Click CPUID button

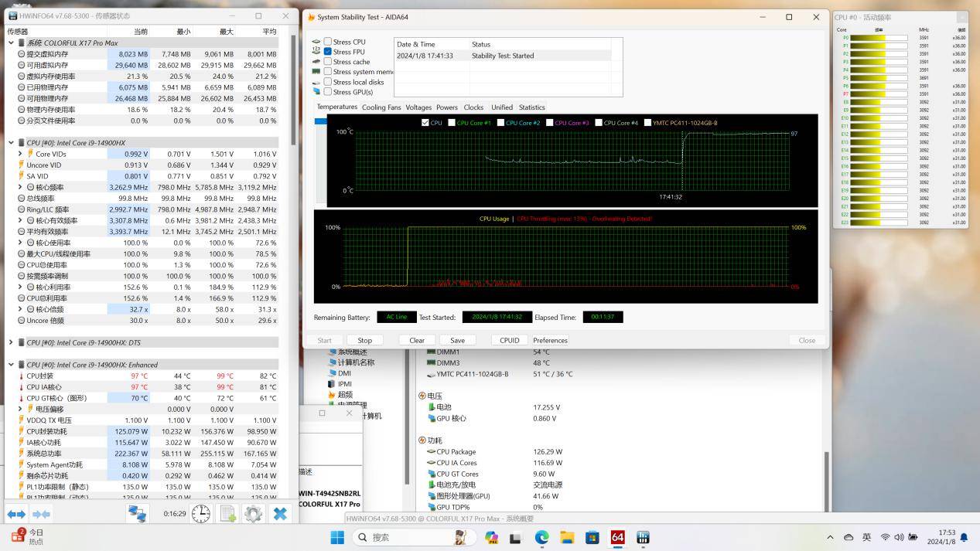coord(510,340)
